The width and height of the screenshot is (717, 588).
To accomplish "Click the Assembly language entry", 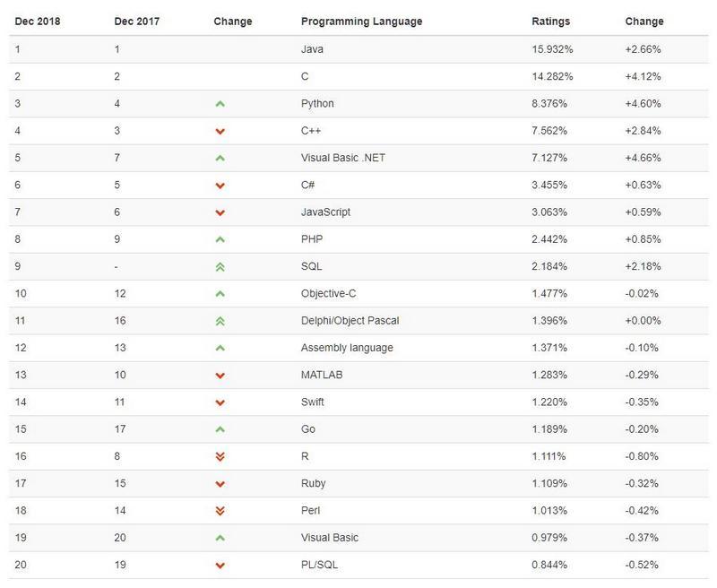I will coord(347,348).
